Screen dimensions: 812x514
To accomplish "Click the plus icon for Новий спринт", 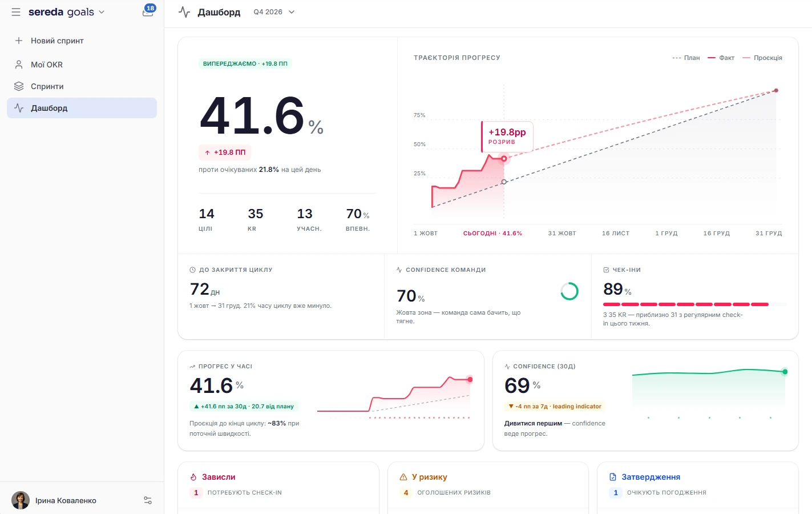I will coord(19,41).
